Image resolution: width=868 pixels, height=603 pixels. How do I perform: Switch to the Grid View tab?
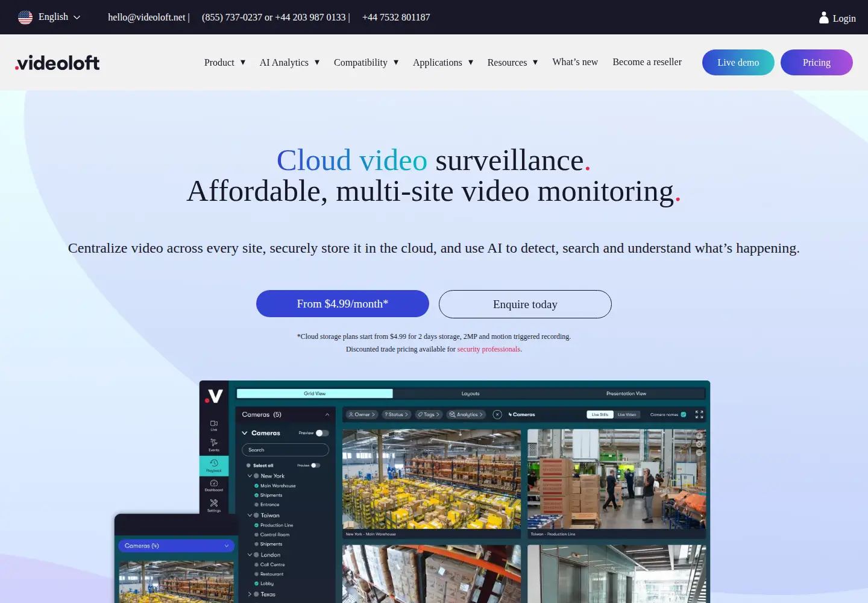point(315,393)
